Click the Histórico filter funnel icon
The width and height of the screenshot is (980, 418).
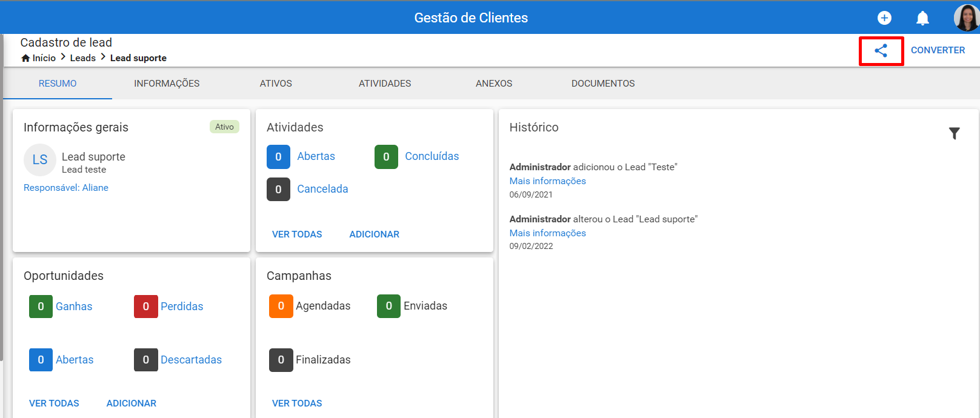pyautogui.click(x=955, y=133)
